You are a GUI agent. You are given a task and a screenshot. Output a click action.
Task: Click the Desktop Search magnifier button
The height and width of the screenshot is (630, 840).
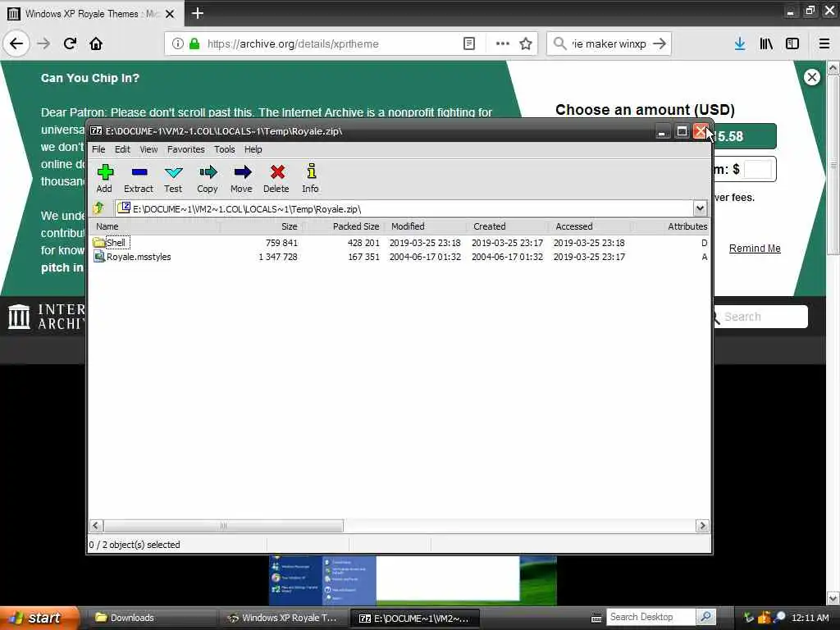(x=705, y=617)
